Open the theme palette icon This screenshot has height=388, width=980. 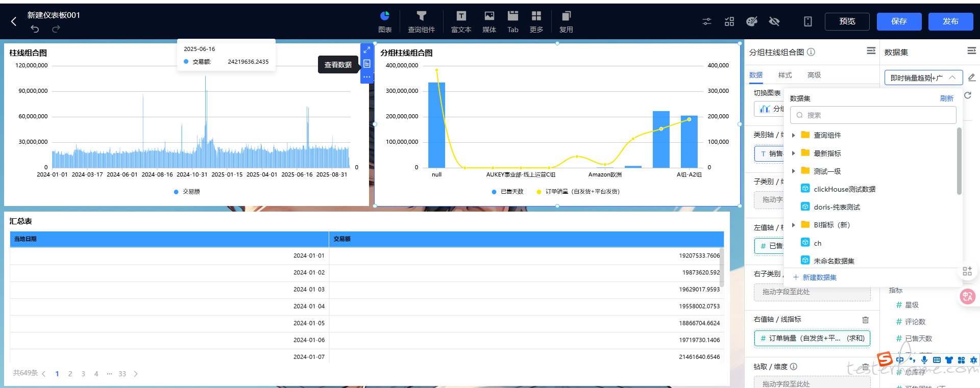[751, 21]
